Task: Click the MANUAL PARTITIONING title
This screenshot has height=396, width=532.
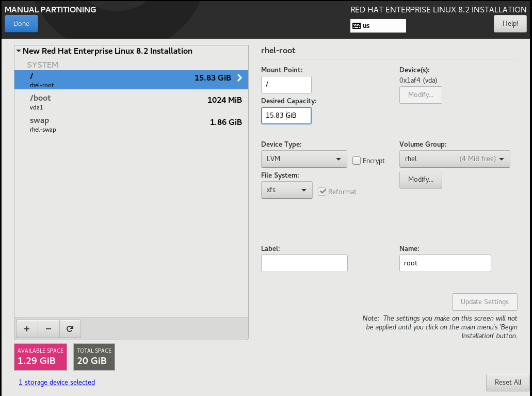Action: 50,9
